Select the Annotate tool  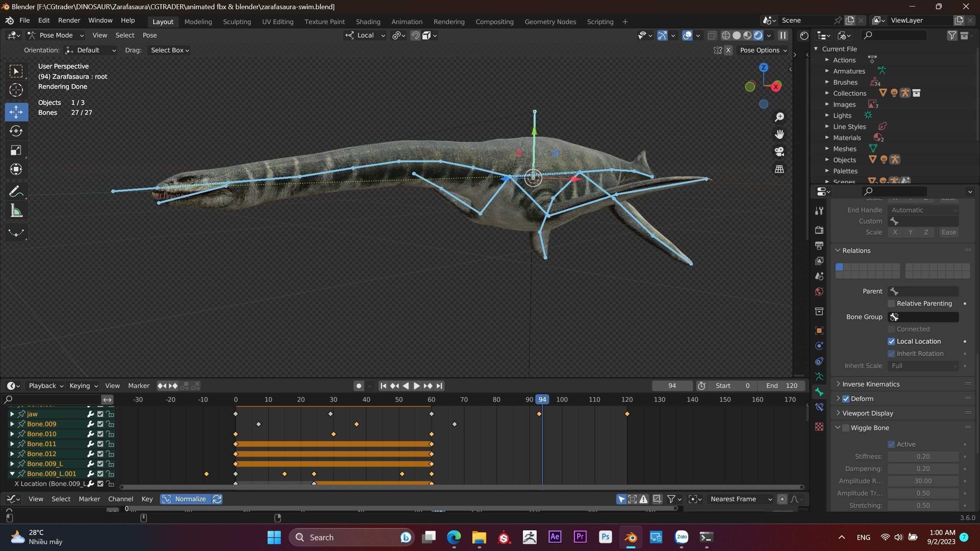point(16,191)
